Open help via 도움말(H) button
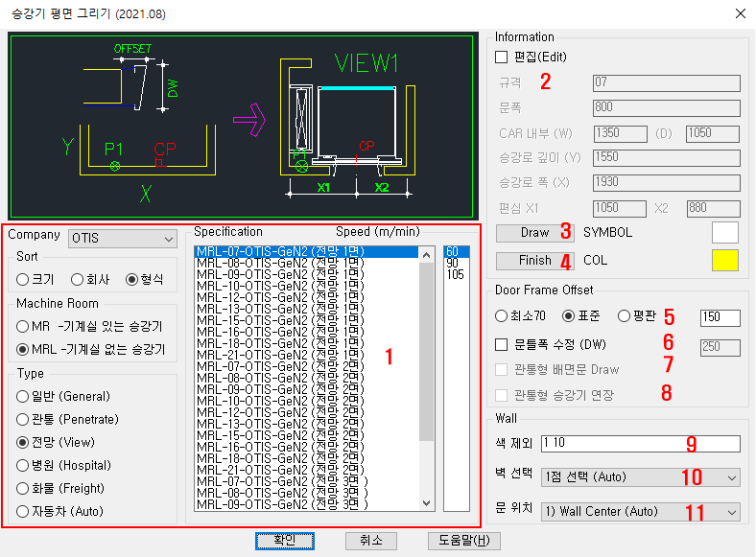This screenshot has width=756, height=557. [x=463, y=541]
